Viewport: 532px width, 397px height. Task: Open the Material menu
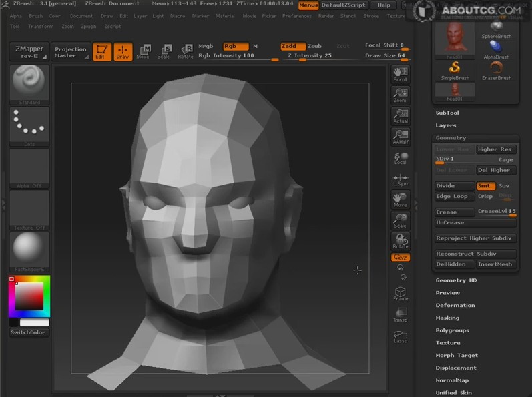click(x=225, y=16)
